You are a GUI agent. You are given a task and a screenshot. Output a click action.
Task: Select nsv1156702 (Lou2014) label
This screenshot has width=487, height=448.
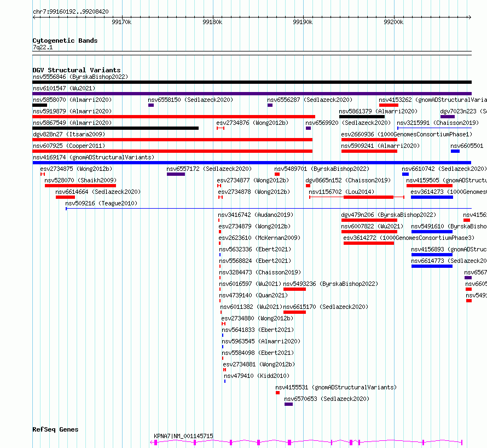pos(341,192)
